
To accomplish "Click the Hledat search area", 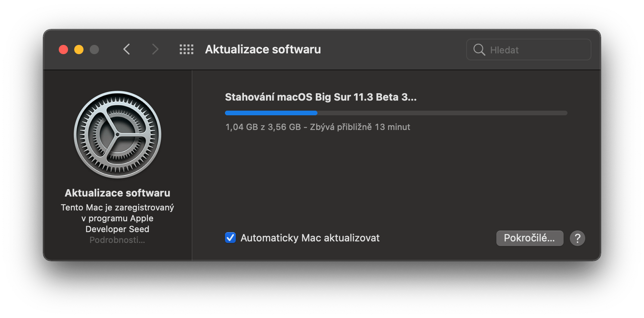I will click(528, 50).
